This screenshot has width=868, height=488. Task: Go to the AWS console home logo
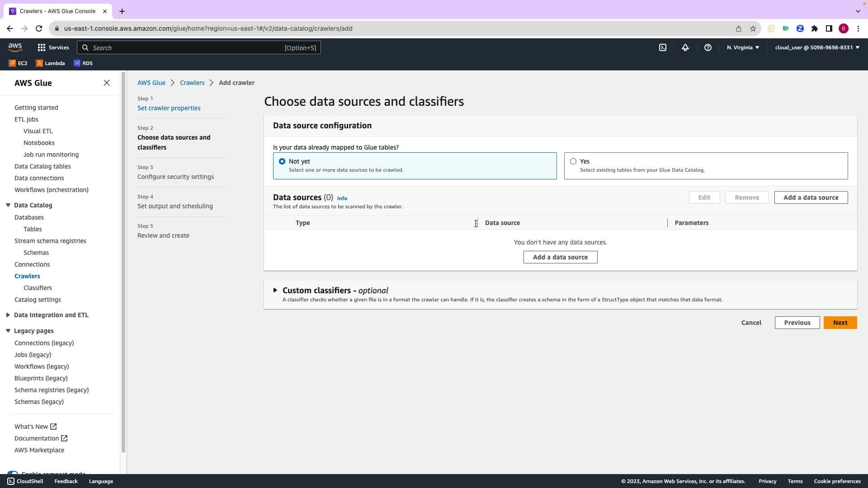[x=15, y=47]
